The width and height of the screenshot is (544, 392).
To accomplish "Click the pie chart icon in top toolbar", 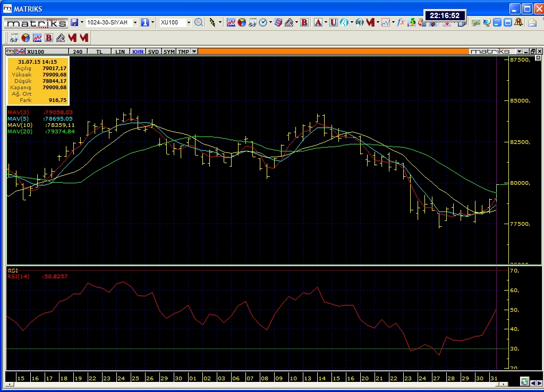I will 242,22.
